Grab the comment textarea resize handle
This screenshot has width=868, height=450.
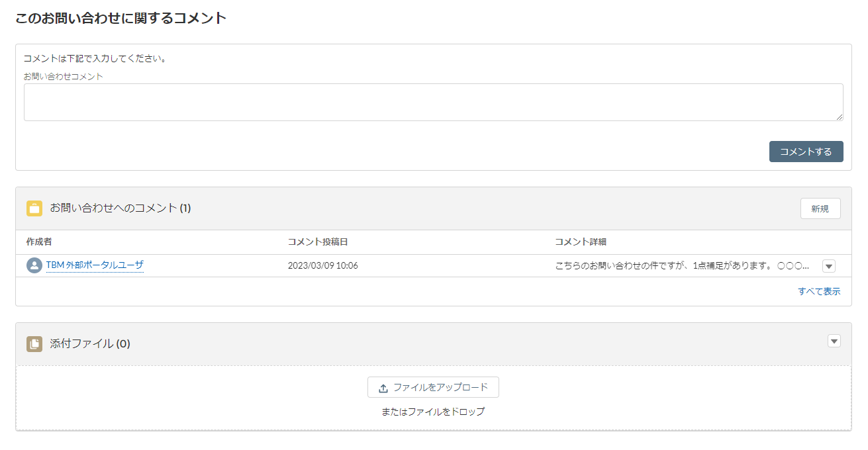tap(839, 116)
